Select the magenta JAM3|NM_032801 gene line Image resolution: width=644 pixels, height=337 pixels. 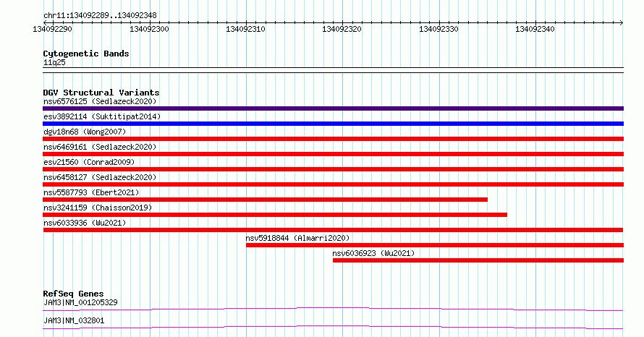tap(333, 327)
